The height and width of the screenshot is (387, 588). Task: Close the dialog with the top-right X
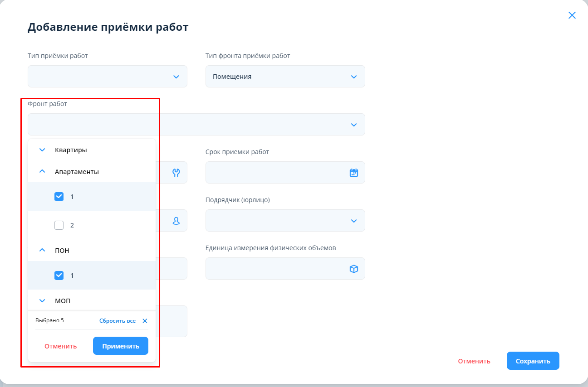coord(572,15)
